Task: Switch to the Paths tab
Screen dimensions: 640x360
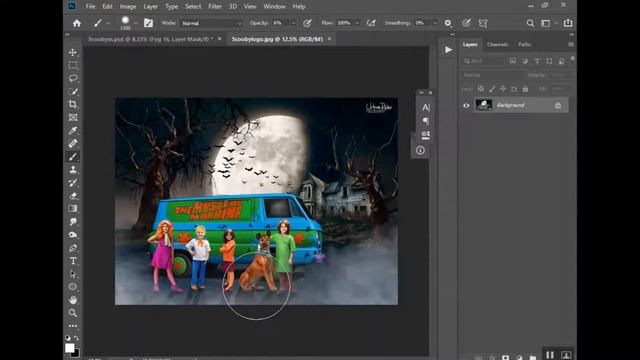Action: click(524, 44)
